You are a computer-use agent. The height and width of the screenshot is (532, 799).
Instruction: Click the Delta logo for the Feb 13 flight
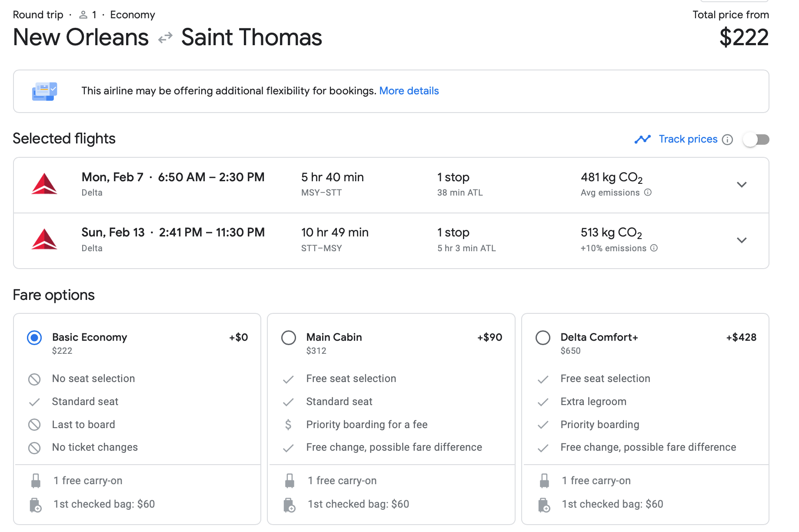point(44,239)
